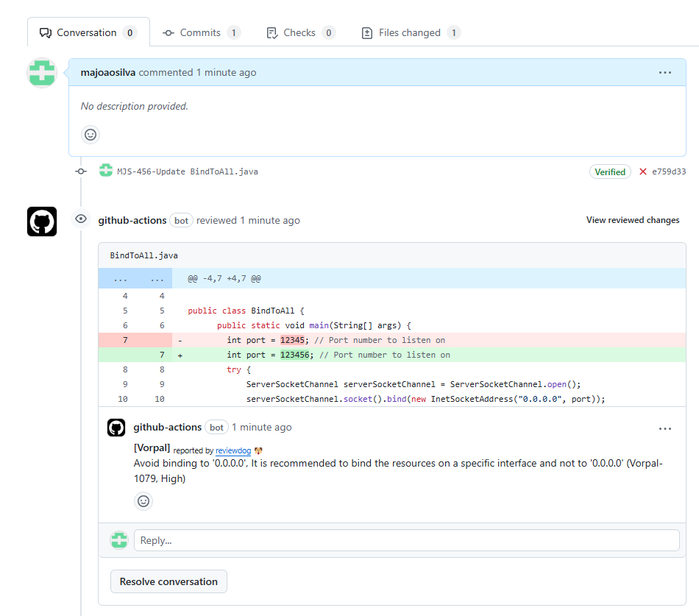This screenshot has height=616, width=699.
Task: Click the Reply input field
Action: [405, 539]
